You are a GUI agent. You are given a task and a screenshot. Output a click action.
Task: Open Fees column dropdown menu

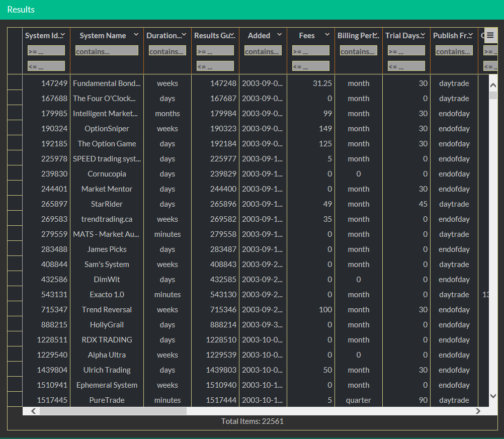pos(327,35)
